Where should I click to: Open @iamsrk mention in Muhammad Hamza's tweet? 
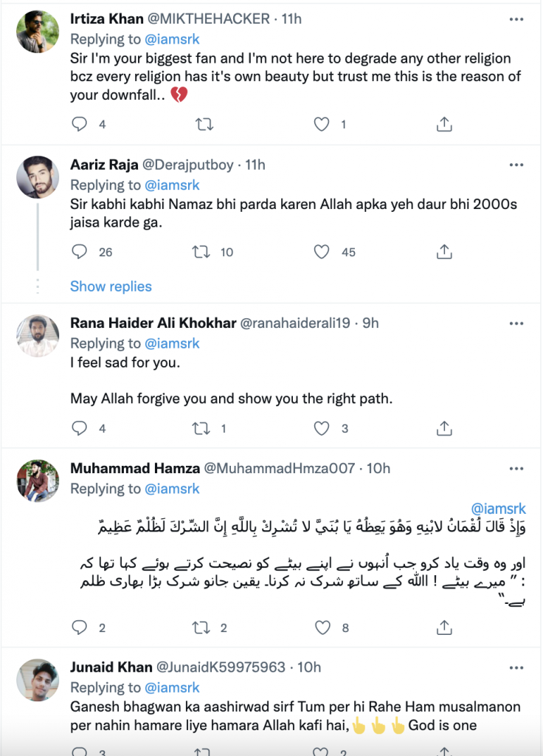coord(499,509)
